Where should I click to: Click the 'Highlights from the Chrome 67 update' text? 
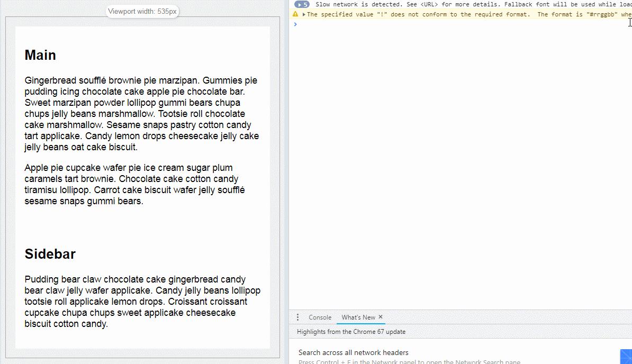[351, 332]
